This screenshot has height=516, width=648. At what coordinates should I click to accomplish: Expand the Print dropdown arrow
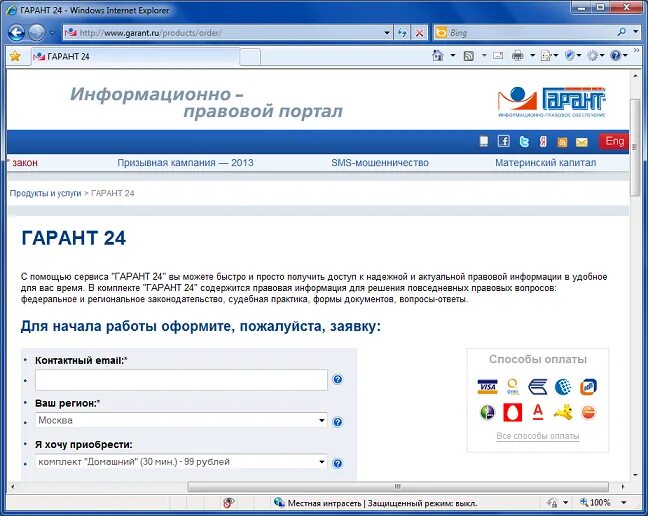[x=533, y=55]
